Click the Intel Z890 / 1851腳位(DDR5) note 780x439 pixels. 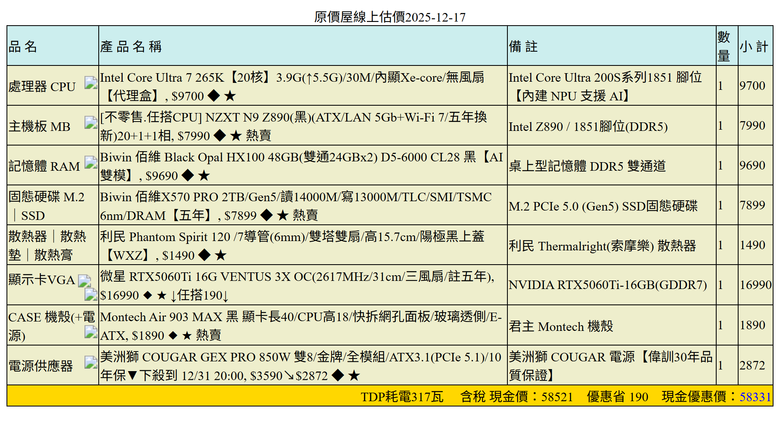pos(588,126)
